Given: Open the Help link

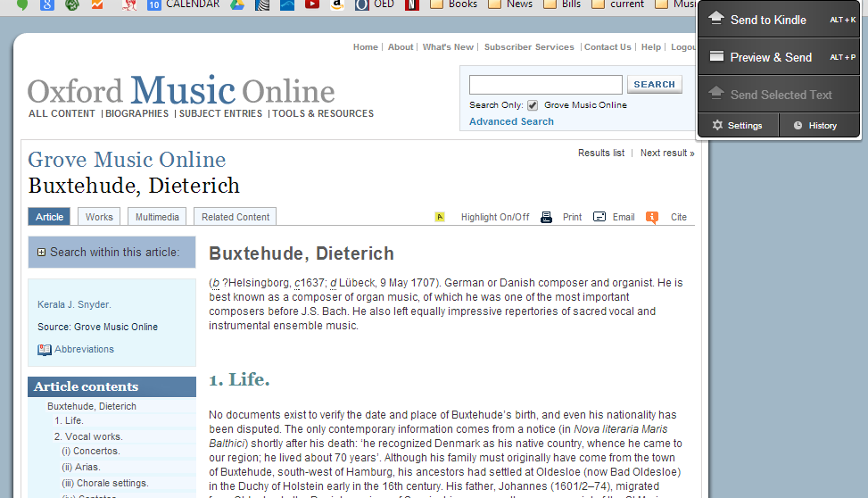Looking at the screenshot, I should click(x=651, y=47).
